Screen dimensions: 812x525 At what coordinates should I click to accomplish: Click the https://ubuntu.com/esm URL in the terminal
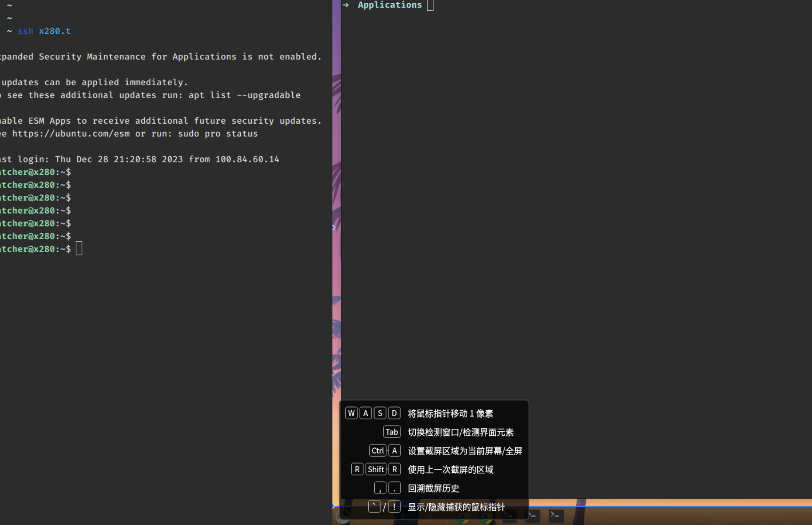71,134
